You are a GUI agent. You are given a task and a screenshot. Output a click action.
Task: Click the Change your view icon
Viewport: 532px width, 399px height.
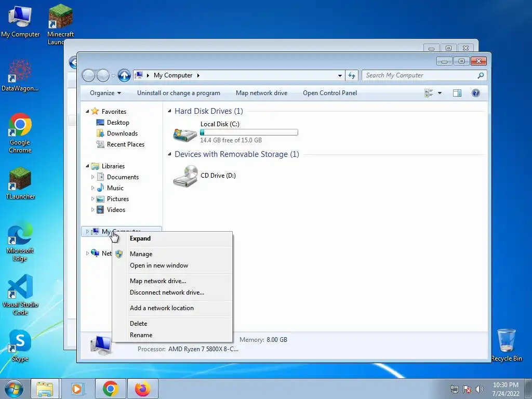429,93
